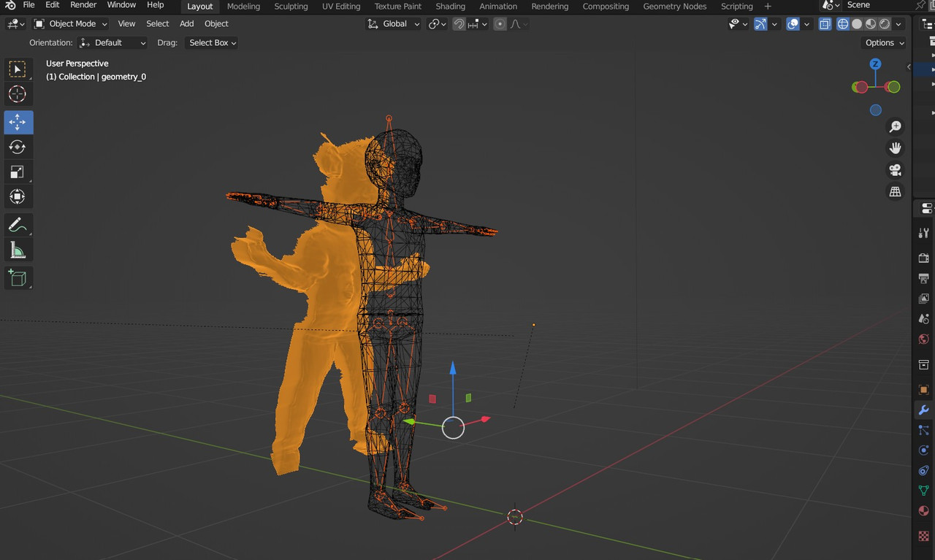935x560 pixels.
Task: Switch to the Geometry Nodes workspace tab
Action: (675, 7)
